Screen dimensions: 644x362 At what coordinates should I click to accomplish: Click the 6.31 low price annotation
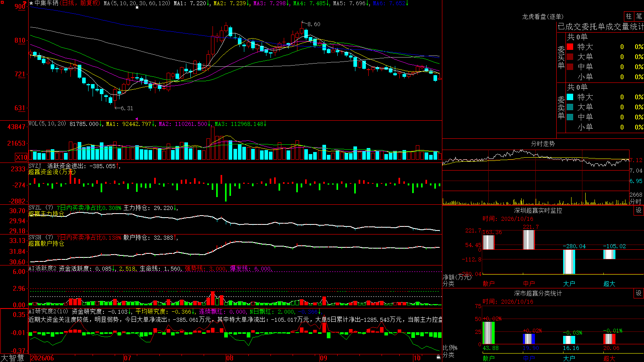[x=127, y=108]
